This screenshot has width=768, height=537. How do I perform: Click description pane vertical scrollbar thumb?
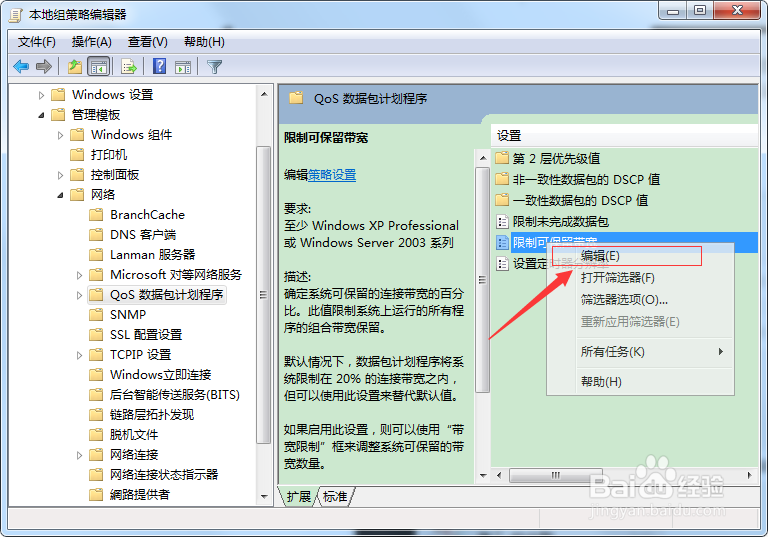pos(483,280)
